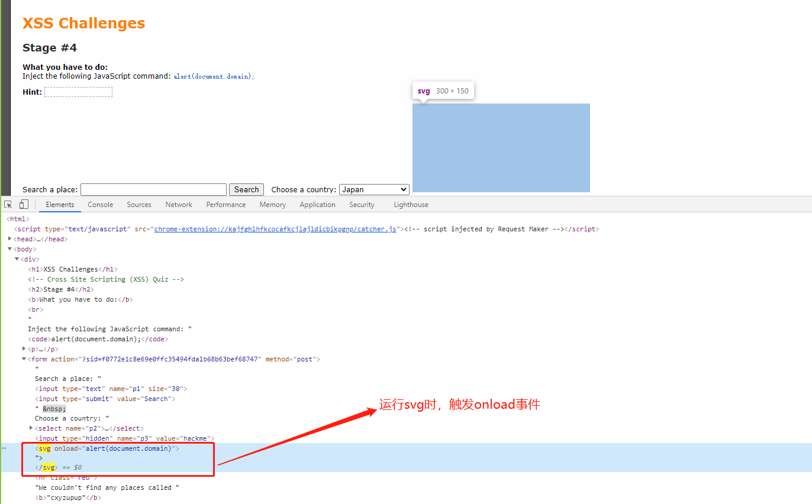Expand the head element node

point(9,238)
